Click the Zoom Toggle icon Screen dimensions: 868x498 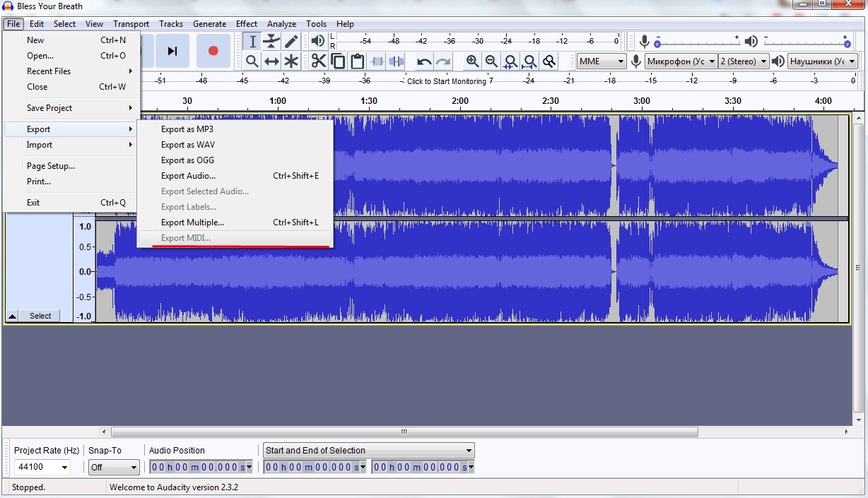click(x=549, y=61)
